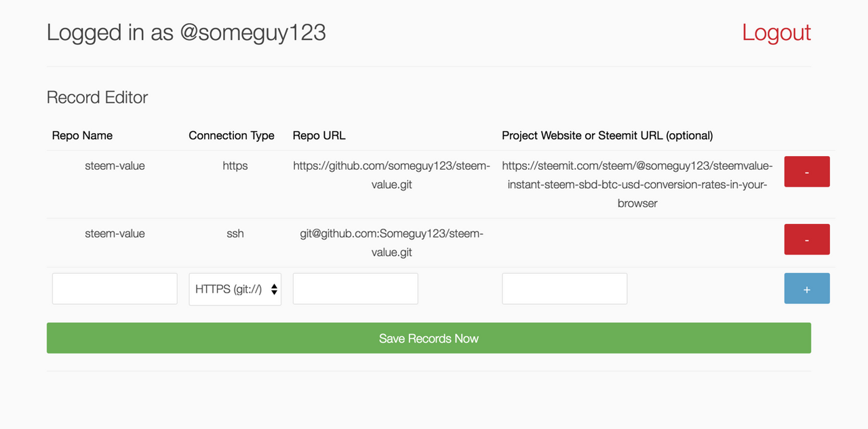Click the steemit.com project URL text
Image resolution: width=868 pixels, height=429 pixels.
[637, 185]
